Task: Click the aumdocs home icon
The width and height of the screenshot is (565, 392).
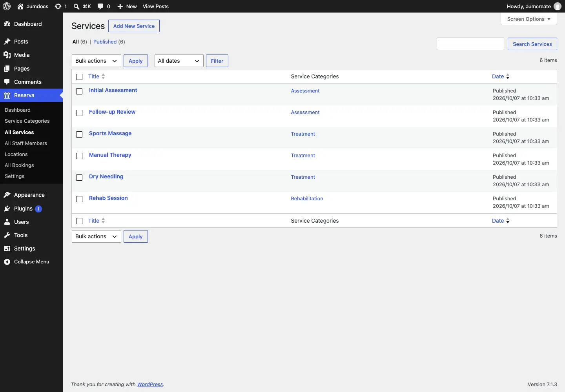Action: [x=20, y=6]
